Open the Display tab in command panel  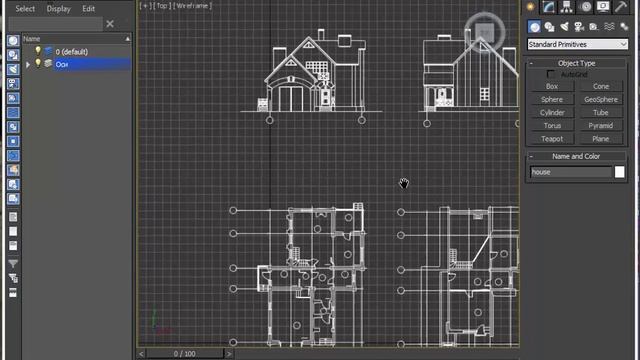point(603,7)
